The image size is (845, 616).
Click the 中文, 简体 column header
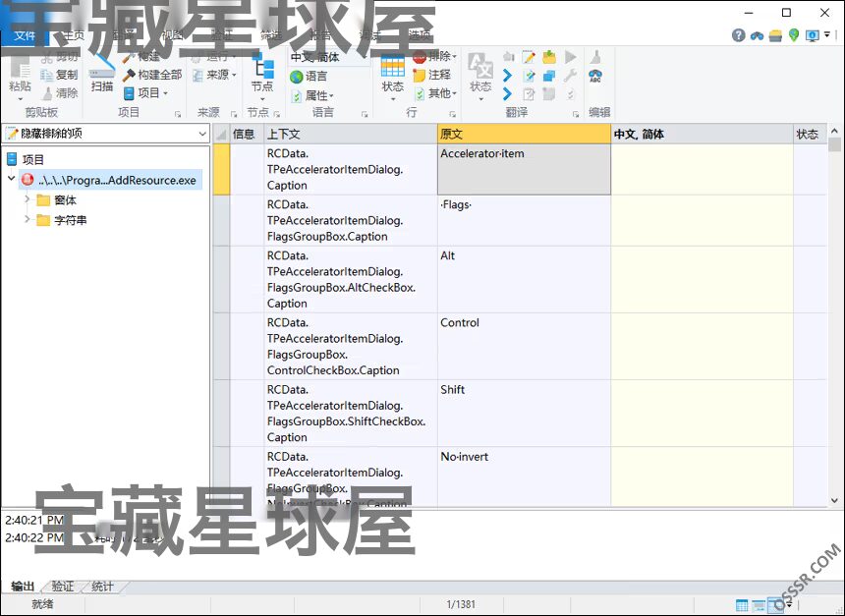(x=703, y=135)
